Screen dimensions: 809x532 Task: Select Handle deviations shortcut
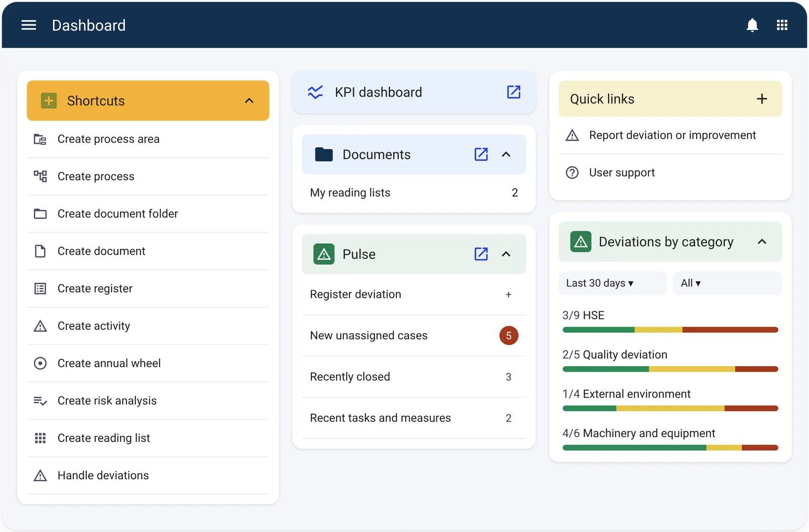coord(148,476)
